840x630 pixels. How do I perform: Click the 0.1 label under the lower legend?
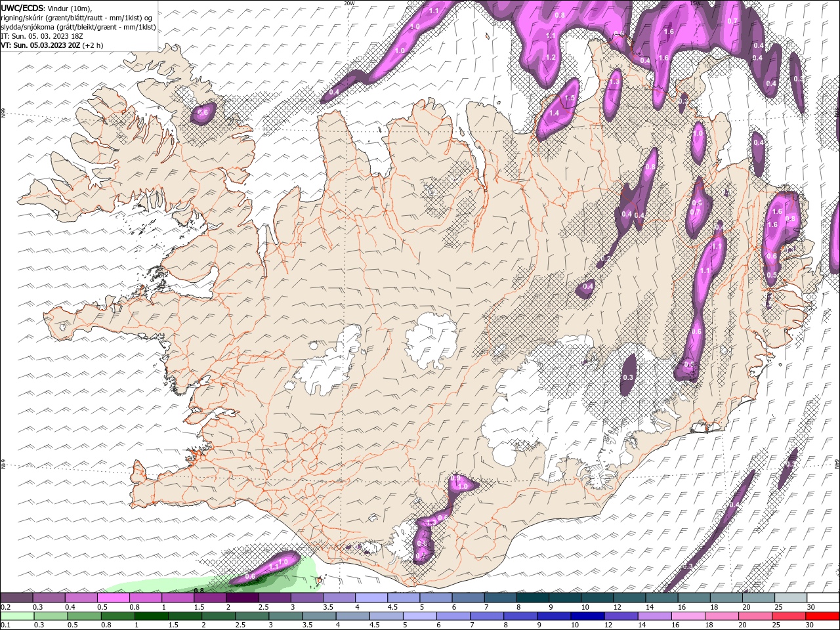coord(6,625)
